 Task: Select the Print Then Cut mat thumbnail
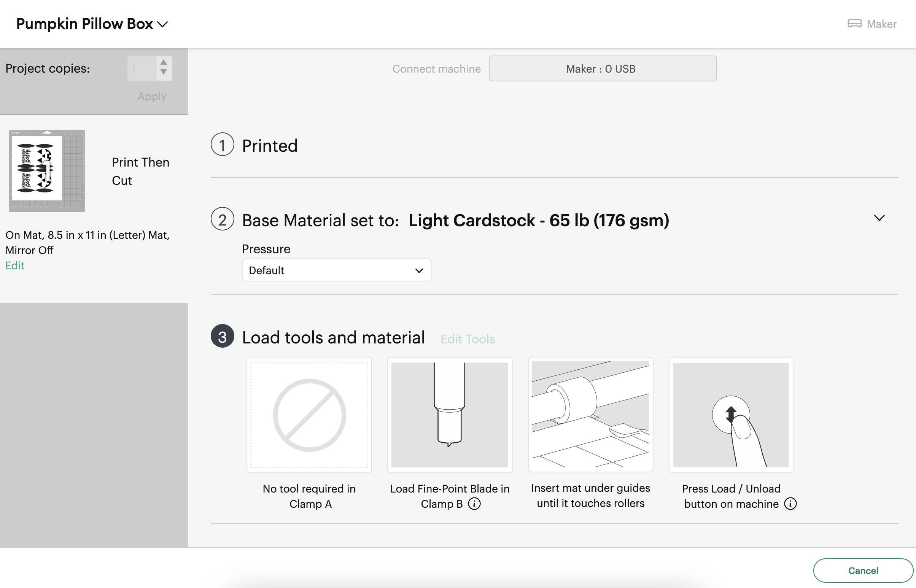point(47,171)
